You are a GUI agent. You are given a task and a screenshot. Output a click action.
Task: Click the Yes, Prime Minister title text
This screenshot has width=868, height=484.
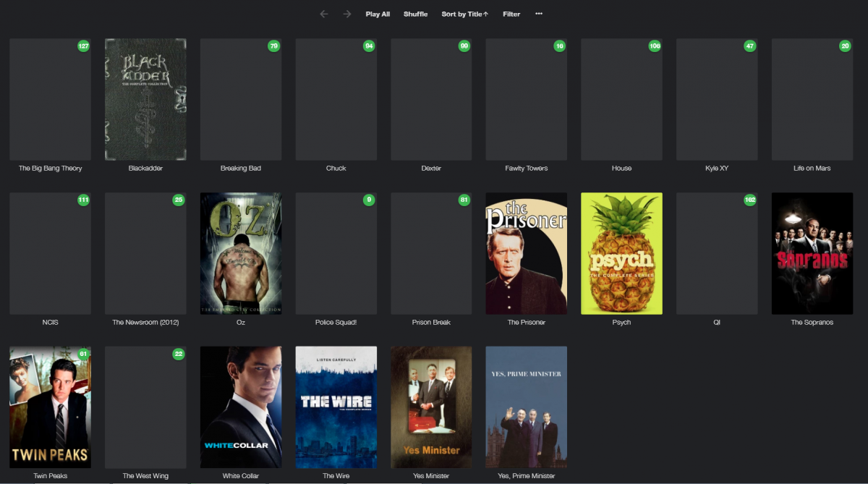click(527, 476)
